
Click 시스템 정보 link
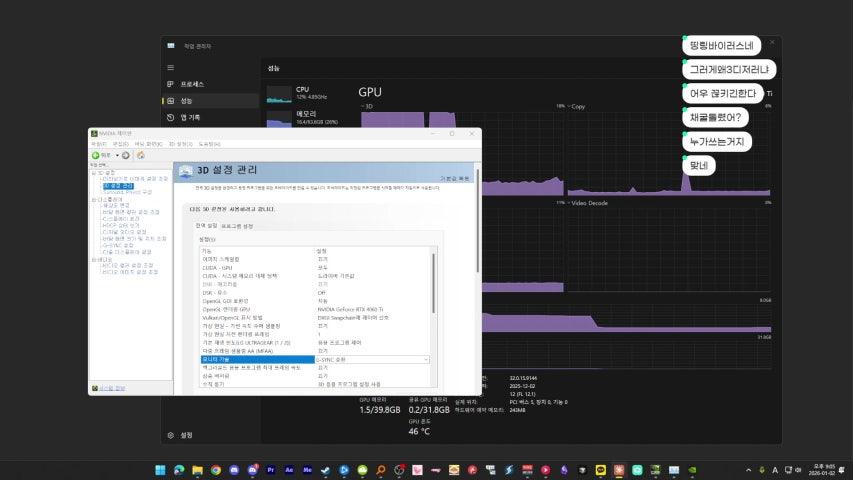pos(112,388)
